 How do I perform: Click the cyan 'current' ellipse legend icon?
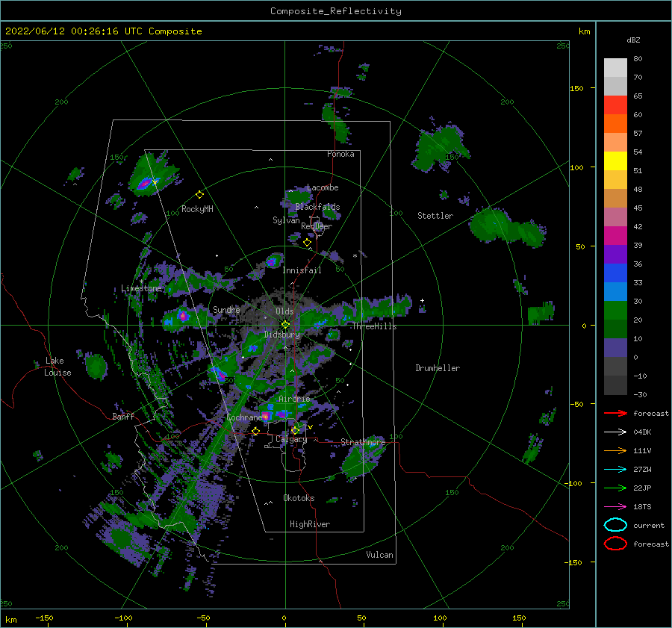(615, 525)
